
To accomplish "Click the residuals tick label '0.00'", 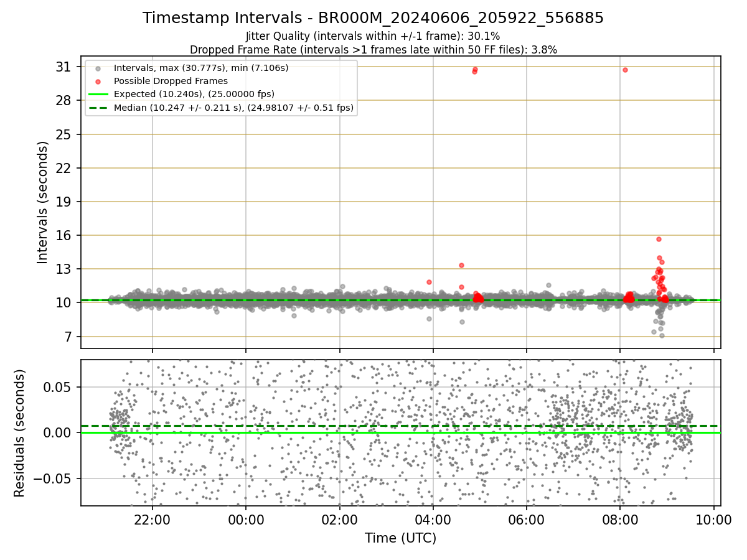I will pos(59,432).
